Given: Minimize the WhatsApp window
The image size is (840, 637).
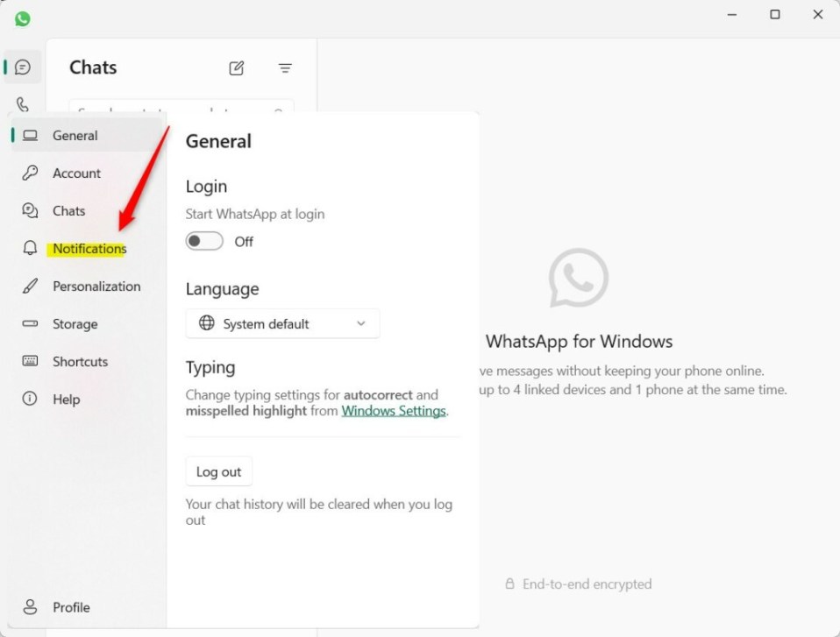Looking at the screenshot, I should click(732, 14).
